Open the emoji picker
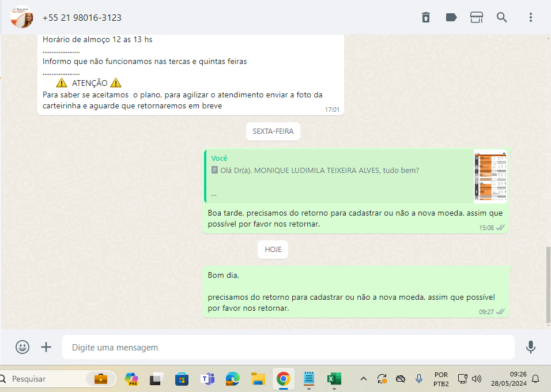Viewport: 551px width, 392px height. [22, 347]
